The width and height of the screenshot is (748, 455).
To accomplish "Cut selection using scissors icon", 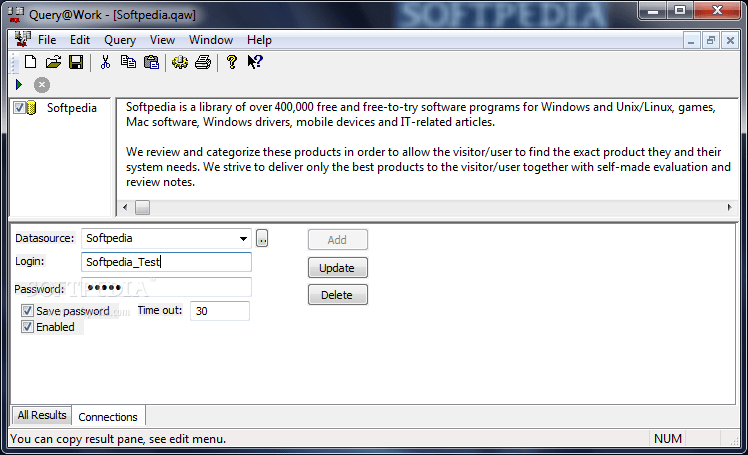I will point(105,62).
